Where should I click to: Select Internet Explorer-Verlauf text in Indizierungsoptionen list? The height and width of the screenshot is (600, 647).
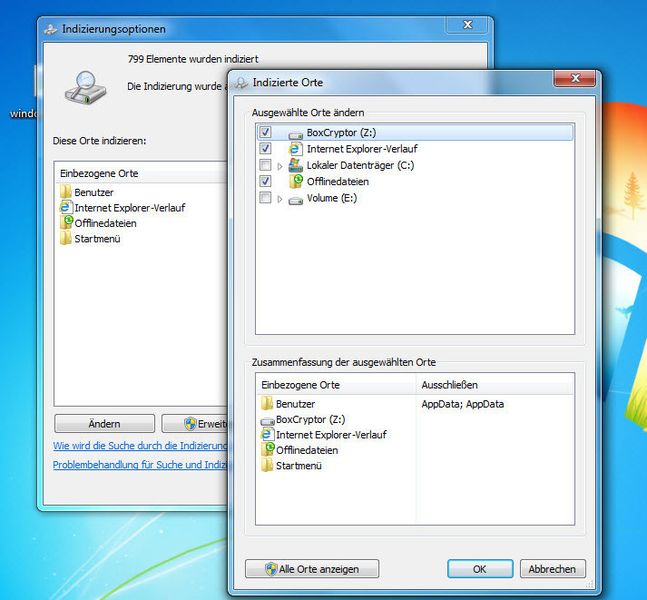(130, 208)
